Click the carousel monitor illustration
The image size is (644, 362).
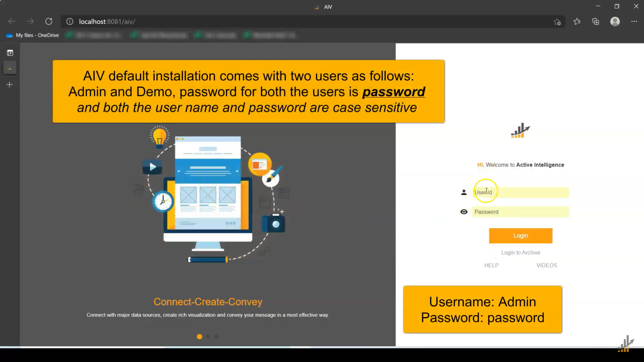coord(208,194)
